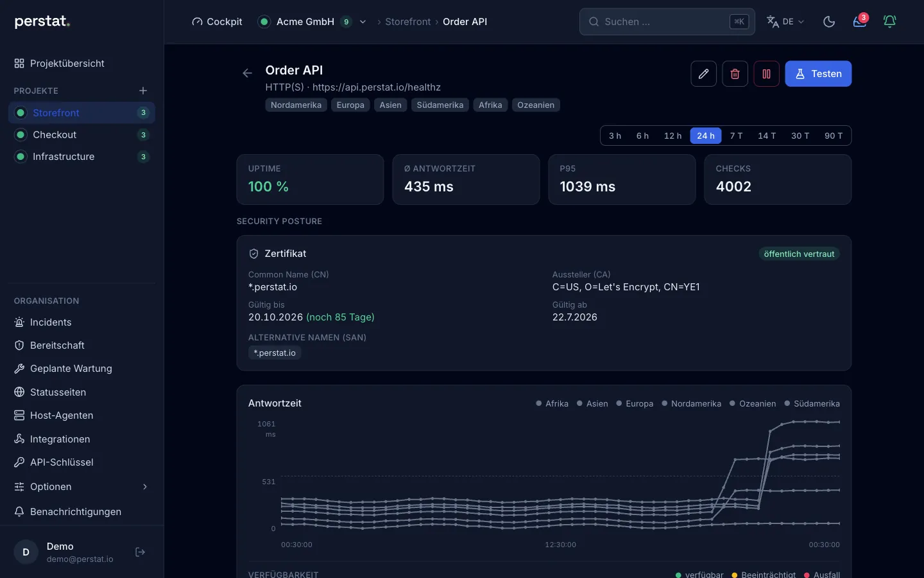
Task: Toggle Ozeanien series in chart legend
Action: coord(753,404)
